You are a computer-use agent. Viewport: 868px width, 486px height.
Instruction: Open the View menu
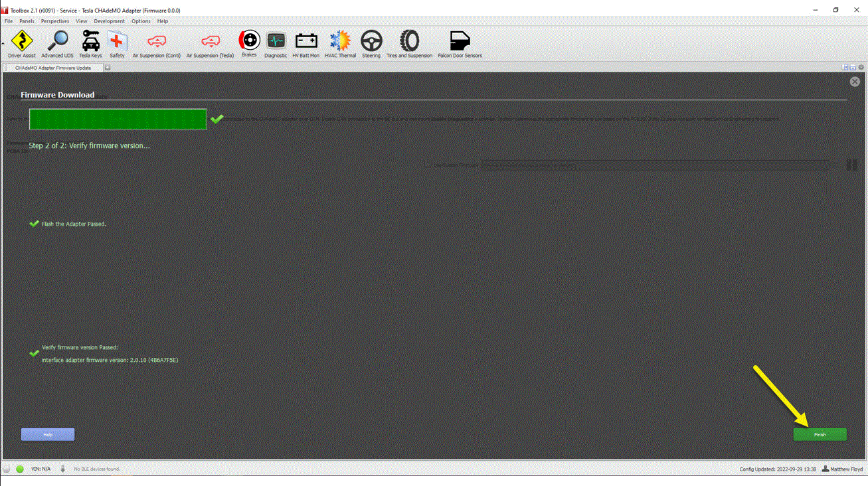[x=82, y=21]
